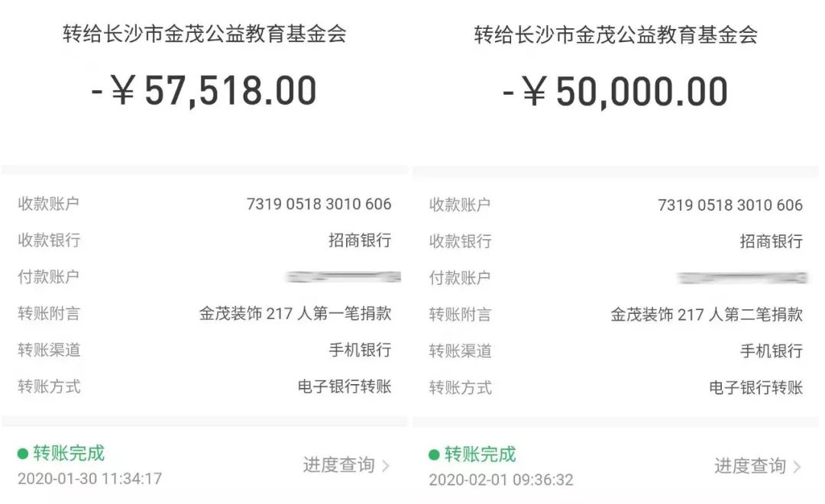Click right account number 7319 0518 3010 606
This screenshot has height=504, width=825.
point(730,205)
